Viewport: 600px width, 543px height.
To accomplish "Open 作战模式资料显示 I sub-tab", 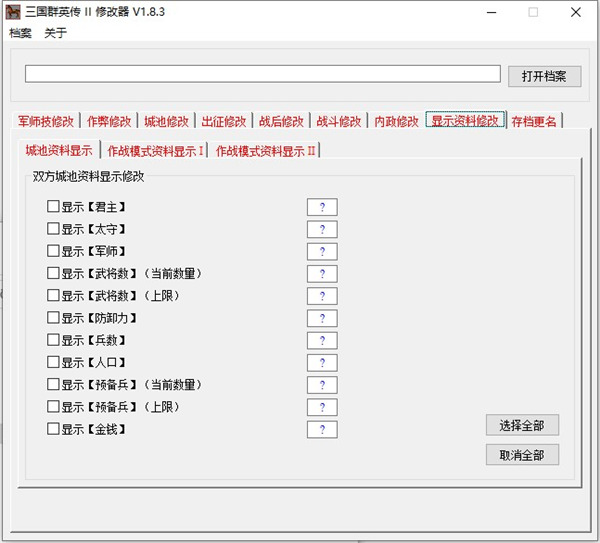I will pos(155,151).
